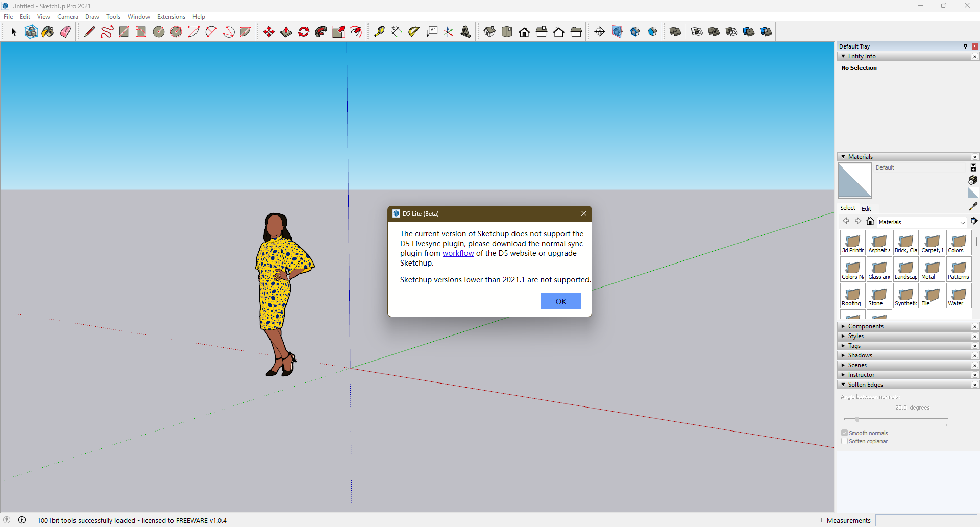Activate the Paint Bucket tool
The image size is (980, 527).
(x=48, y=32)
